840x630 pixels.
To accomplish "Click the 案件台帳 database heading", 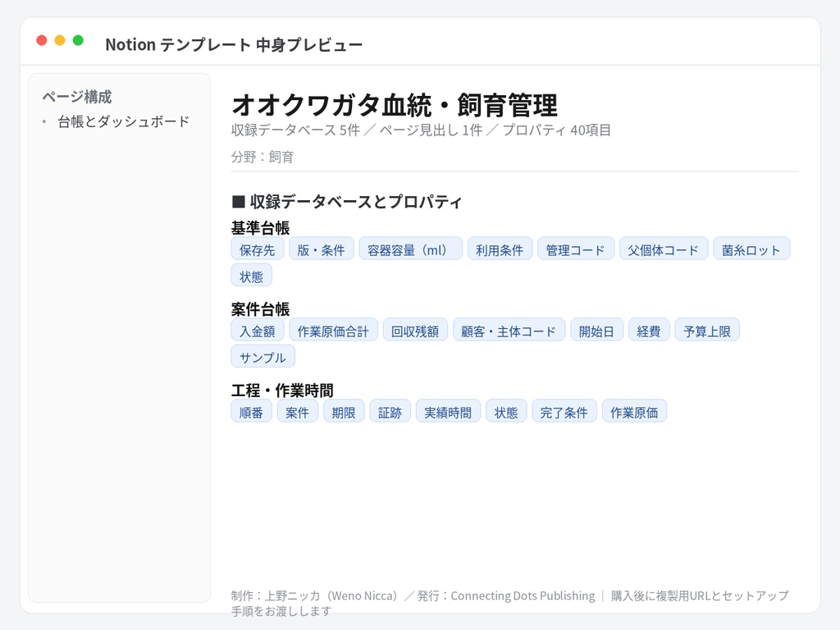I will coord(260,309).
